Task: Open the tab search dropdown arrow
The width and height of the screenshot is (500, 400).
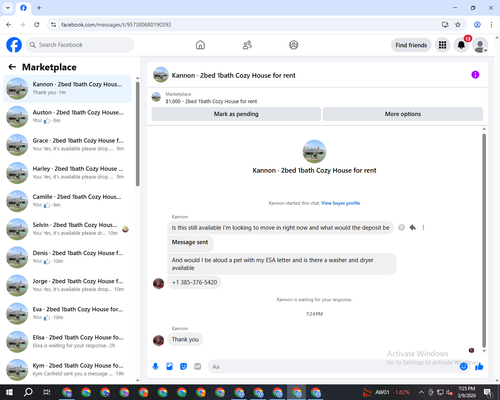Action: [x=7, y=8]
